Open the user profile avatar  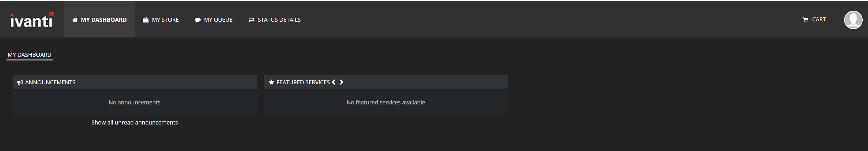[853, 20]
